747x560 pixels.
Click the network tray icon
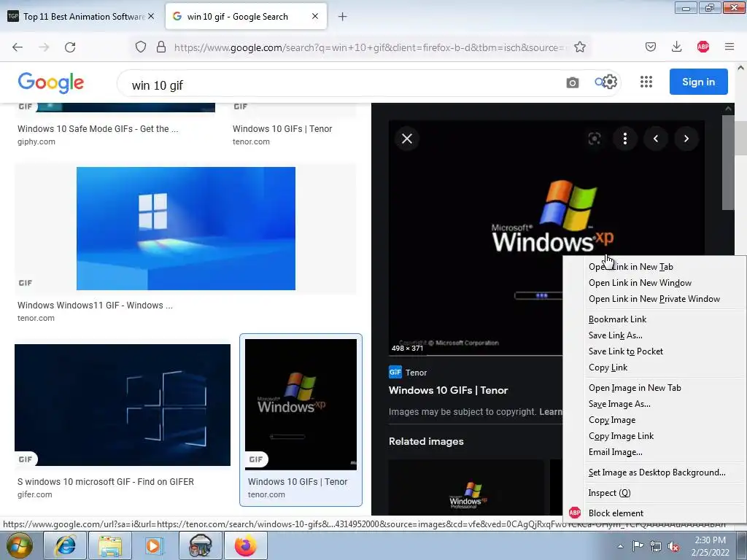pyautogui.click(x=656, y=547)
